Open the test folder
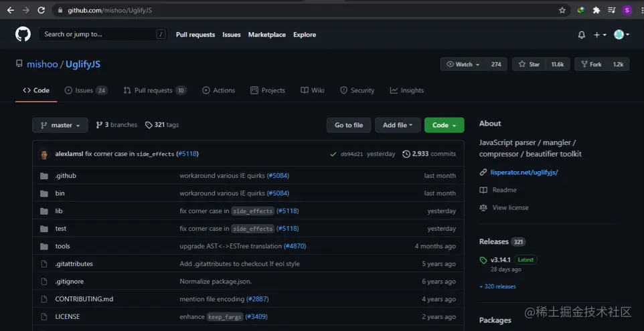 (x=61, y=229)
